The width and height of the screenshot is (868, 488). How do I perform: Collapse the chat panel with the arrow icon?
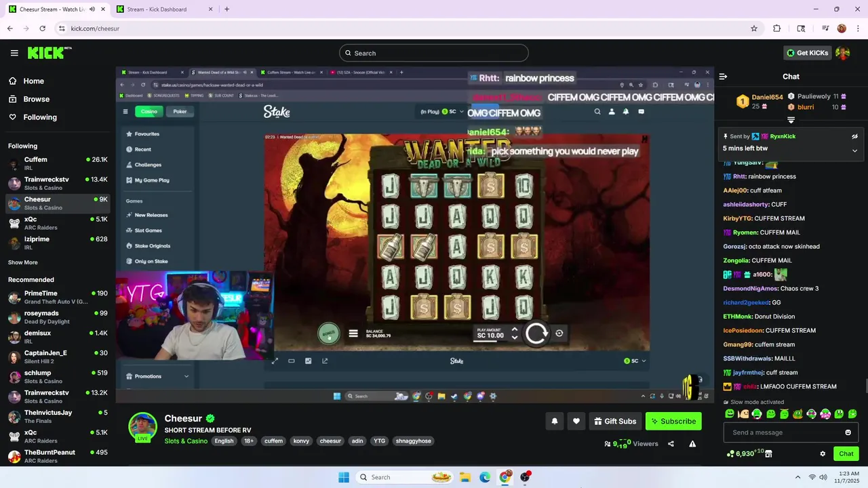[723, 77]
